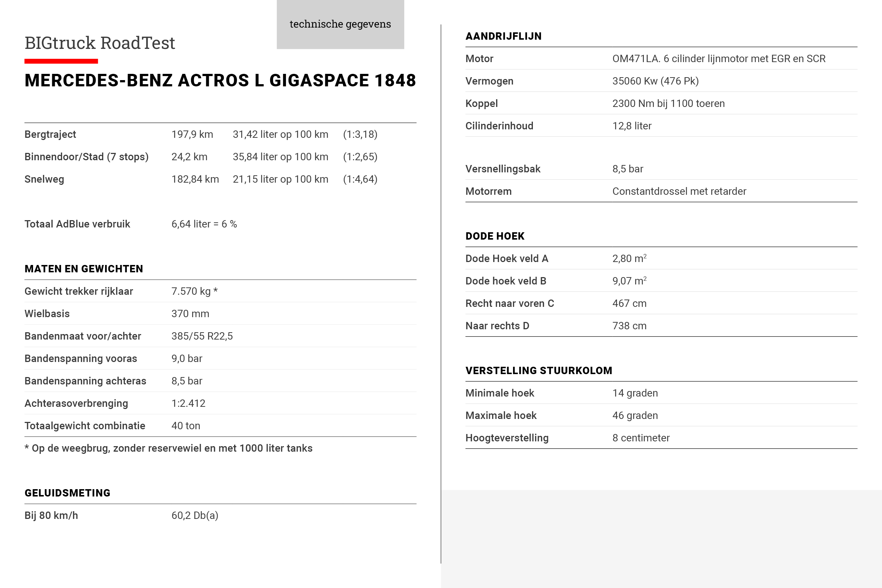Click '21,15 liter op 100 km'
The height and width of the screenshot is (588, 882).
pos(280,179)
